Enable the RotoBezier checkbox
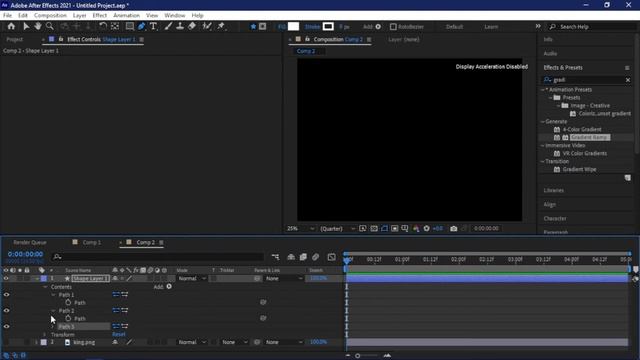Viewport: 640px width, 360px height. [x=393, y=27]
